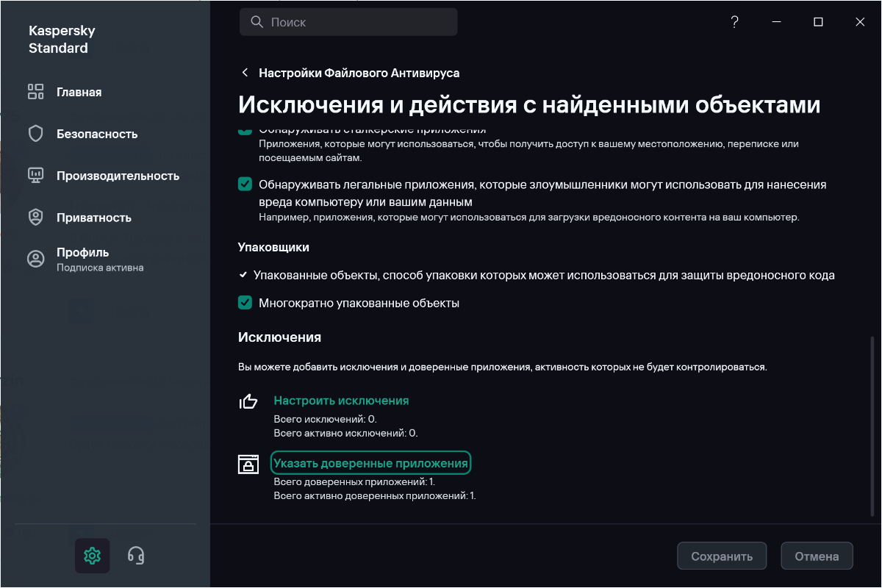Viewport: 882px width, 588px height.
Task: Select Профиль in the sidebar
Action: pyautogui.click(x=83, y=252)
